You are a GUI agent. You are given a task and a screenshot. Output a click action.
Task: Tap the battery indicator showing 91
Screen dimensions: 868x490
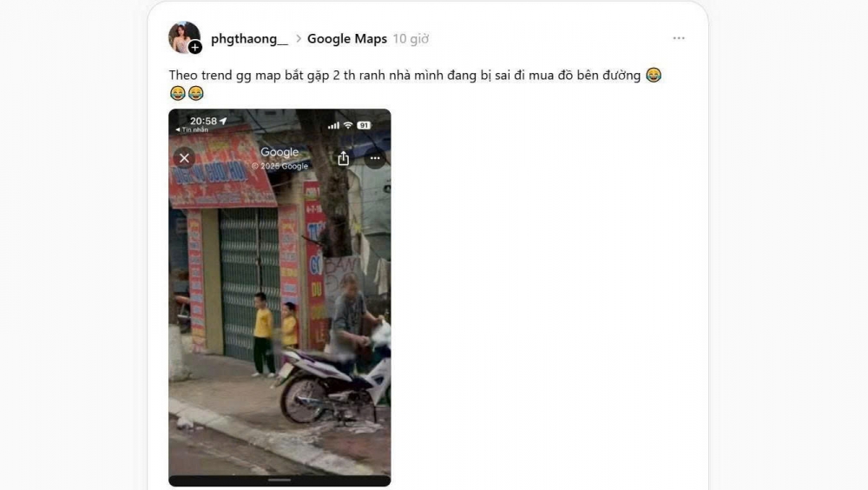(x=364, y=125)
